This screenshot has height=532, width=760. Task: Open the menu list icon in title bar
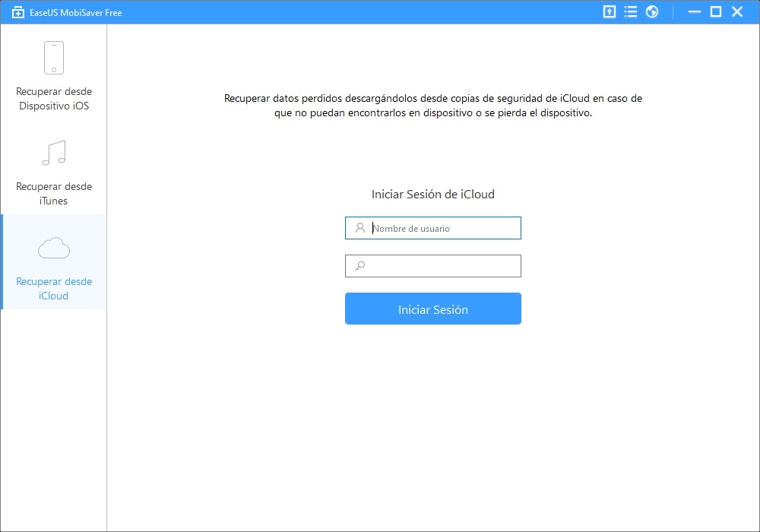click(x=631, y=11)
